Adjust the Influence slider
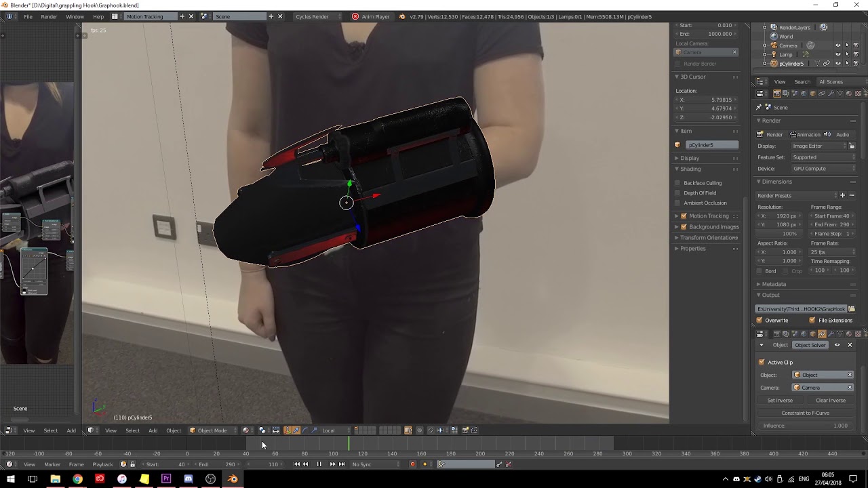 coord(806,426)
